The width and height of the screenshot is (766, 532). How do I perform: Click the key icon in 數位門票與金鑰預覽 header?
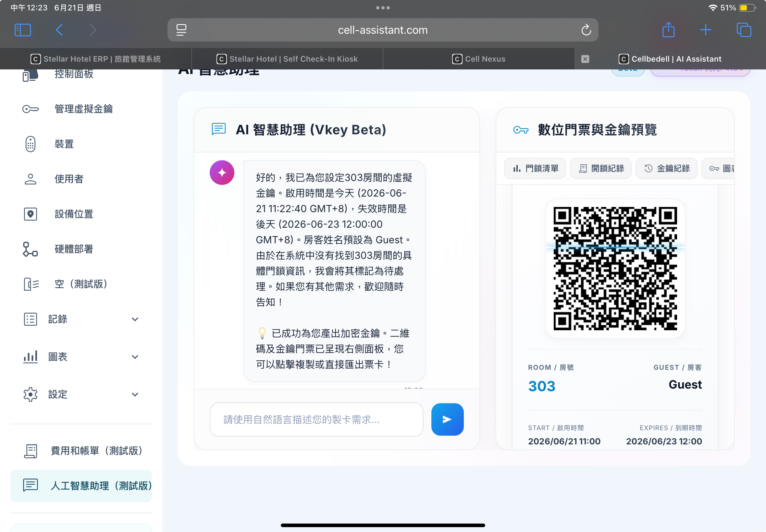point(521,130)
